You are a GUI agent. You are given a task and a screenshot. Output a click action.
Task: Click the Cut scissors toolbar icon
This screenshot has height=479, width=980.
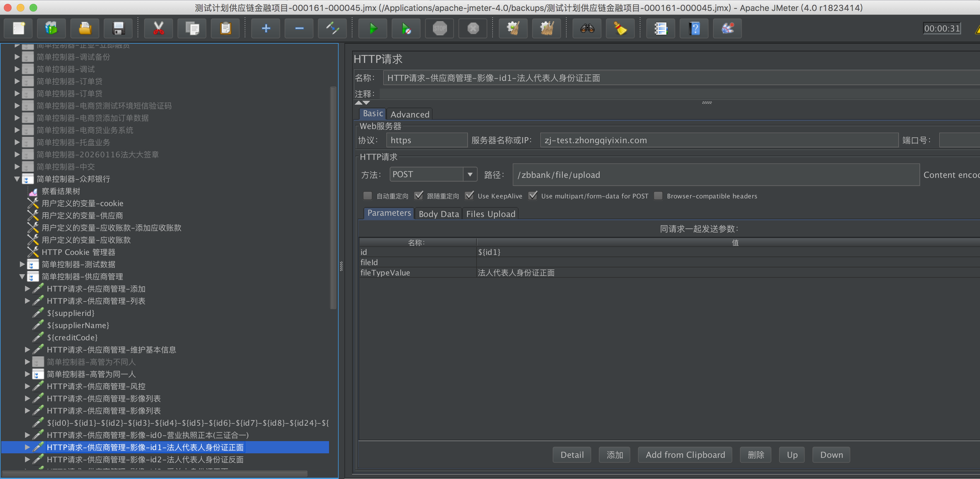(x=159, y=29)
